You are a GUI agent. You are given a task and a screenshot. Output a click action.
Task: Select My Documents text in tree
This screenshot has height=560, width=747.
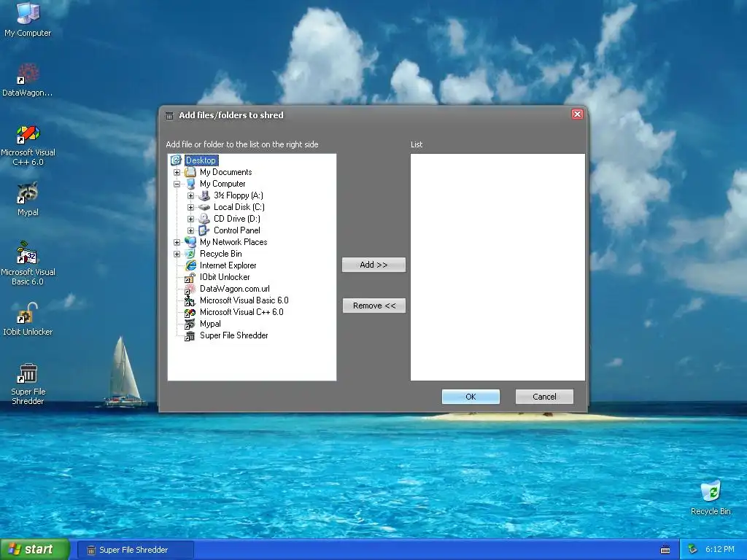[226, 172]
